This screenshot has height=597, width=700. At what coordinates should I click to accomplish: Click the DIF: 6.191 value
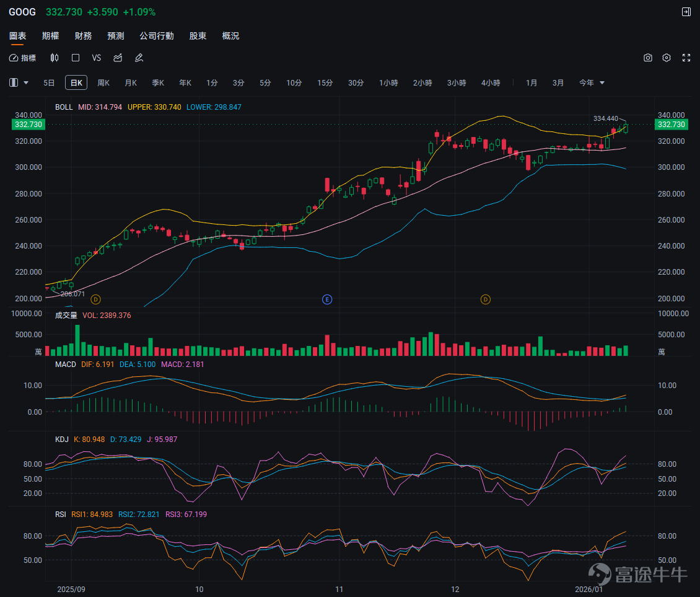(x=98, y=365)
